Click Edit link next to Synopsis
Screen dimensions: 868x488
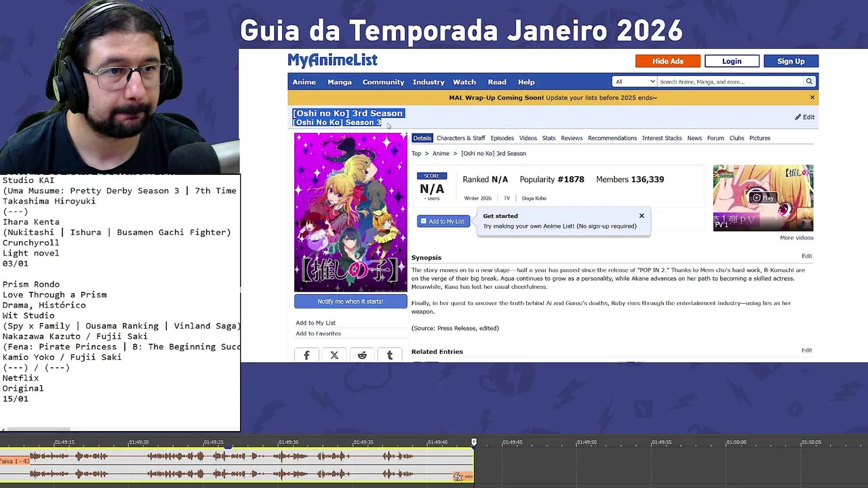click(806, 256)
